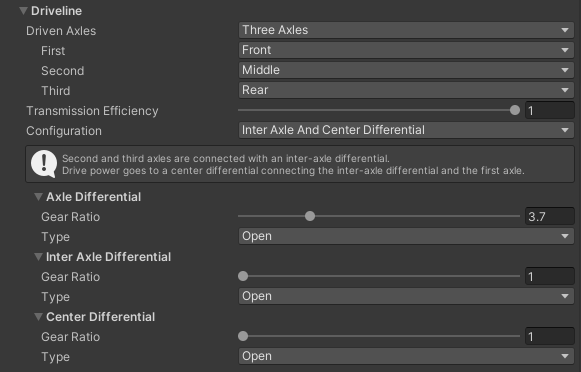Click Center Differential Gear Ratio slider handle
581x372 pixels.
(243, 336)
